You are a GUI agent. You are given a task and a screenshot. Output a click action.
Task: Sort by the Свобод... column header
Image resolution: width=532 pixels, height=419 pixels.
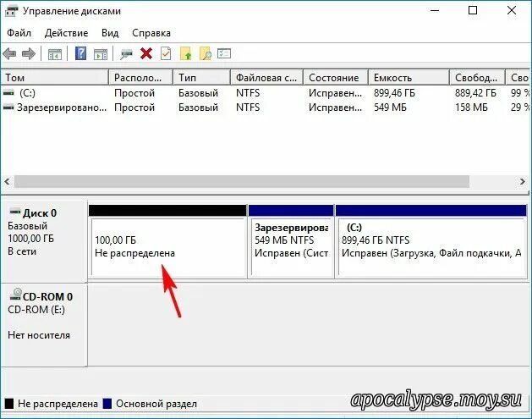(477, 78)
